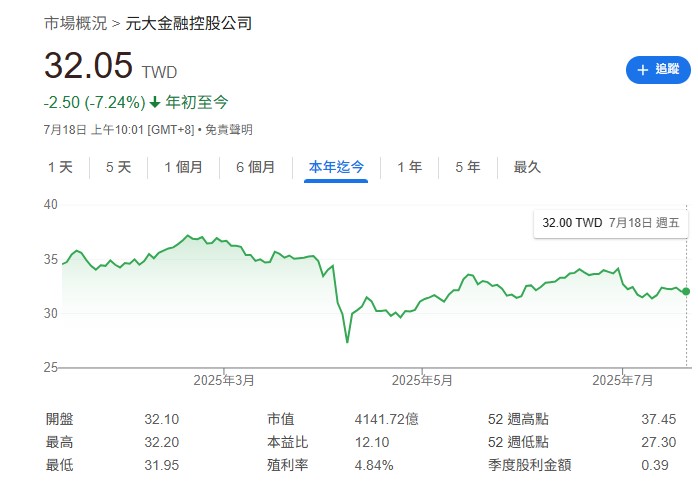Switch to the 1 個月 tab
This screenshot has width=698, height=489.
coord(183,167)
